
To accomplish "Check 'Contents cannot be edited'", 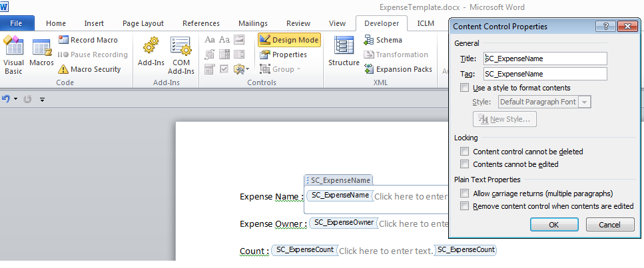I will 464,164.
